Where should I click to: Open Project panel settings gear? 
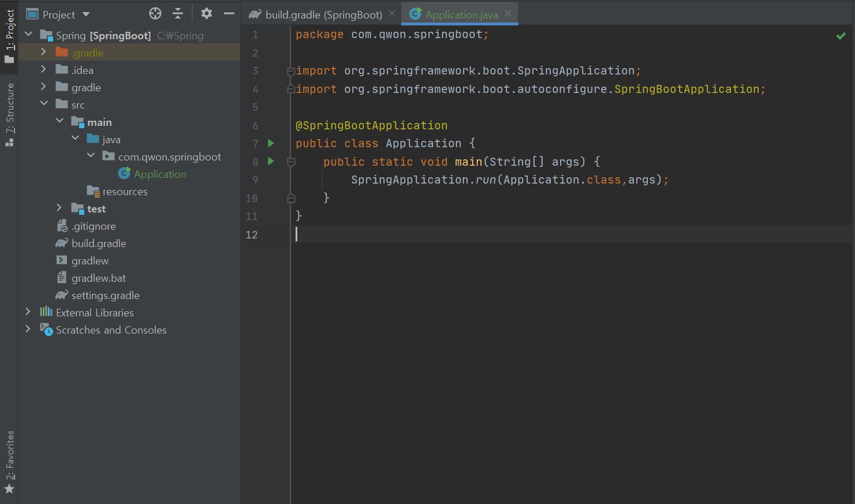point(207,14)
